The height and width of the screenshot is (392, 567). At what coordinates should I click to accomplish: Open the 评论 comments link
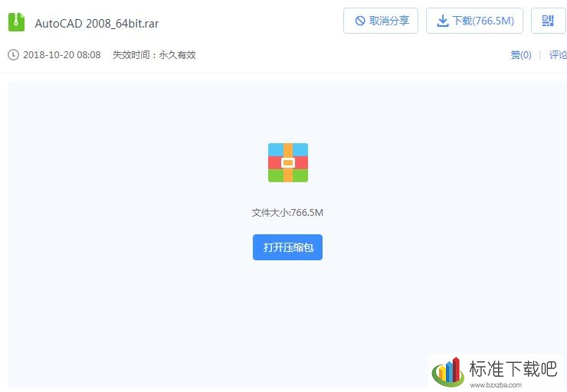click(x=558, y=55)
